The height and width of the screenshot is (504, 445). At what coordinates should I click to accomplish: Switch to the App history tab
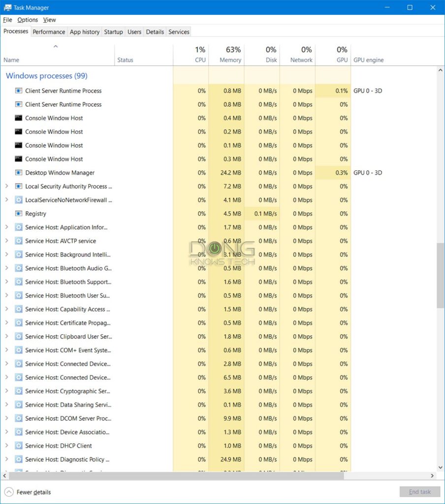tap(85, 32)
